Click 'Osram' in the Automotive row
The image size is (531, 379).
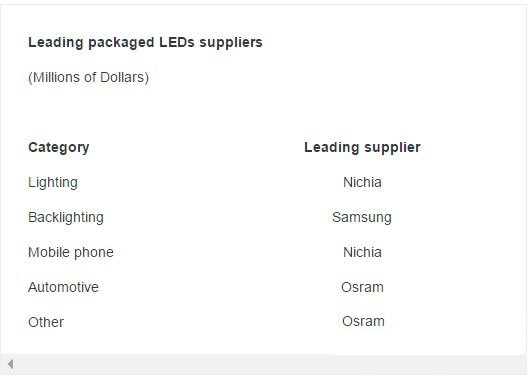[362, 287]
